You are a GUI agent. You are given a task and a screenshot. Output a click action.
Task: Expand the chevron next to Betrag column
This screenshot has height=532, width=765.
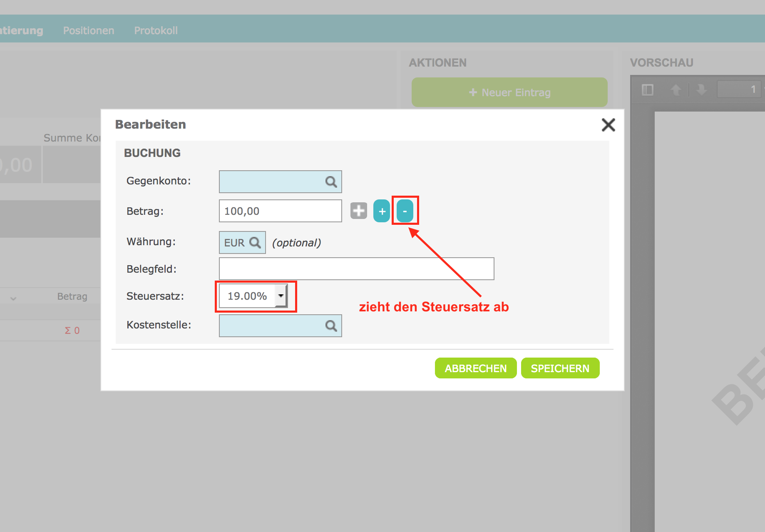[13, 298]
